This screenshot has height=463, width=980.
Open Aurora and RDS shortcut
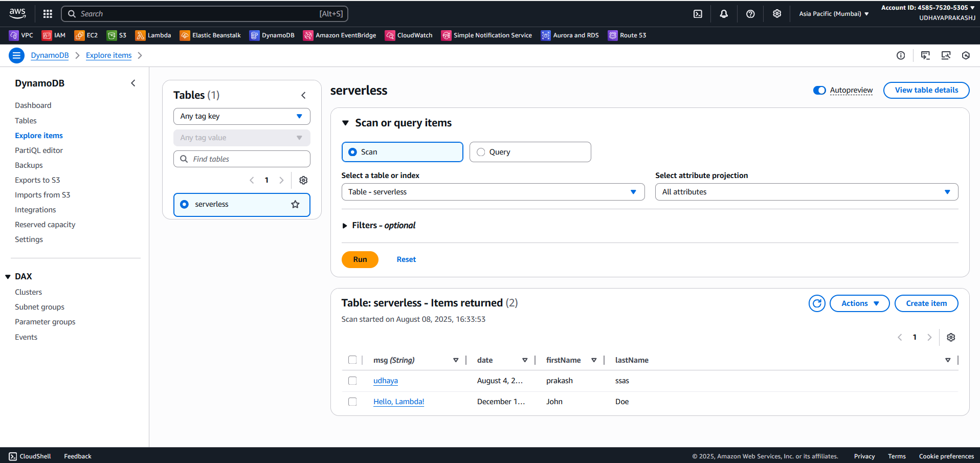coord(570,35)
